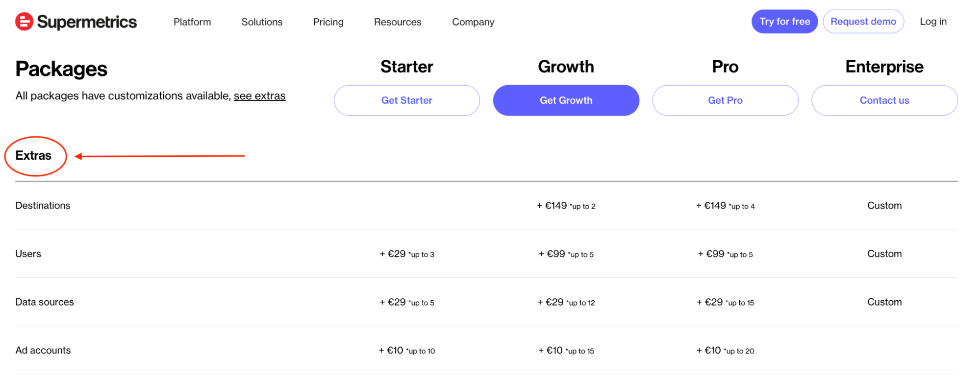Viewport: 980px width, 384px height.
Task: Click Custom under Enterprise for Users
Action: click(x=884, y=254)
